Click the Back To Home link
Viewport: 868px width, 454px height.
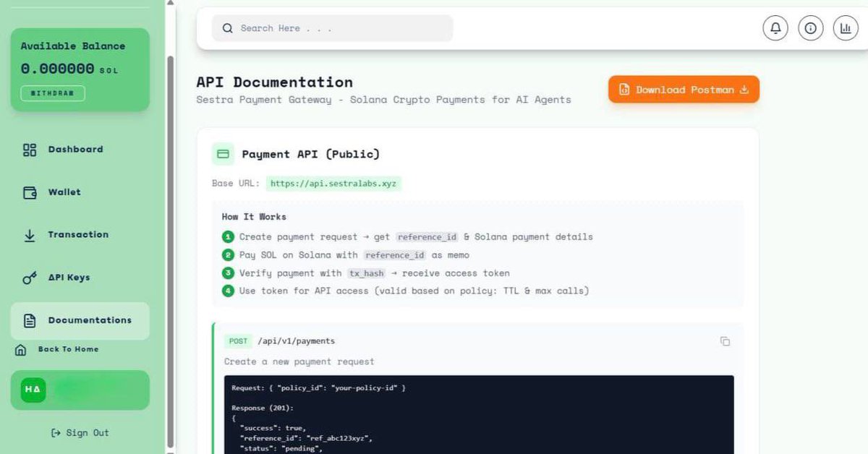point(68,349)
